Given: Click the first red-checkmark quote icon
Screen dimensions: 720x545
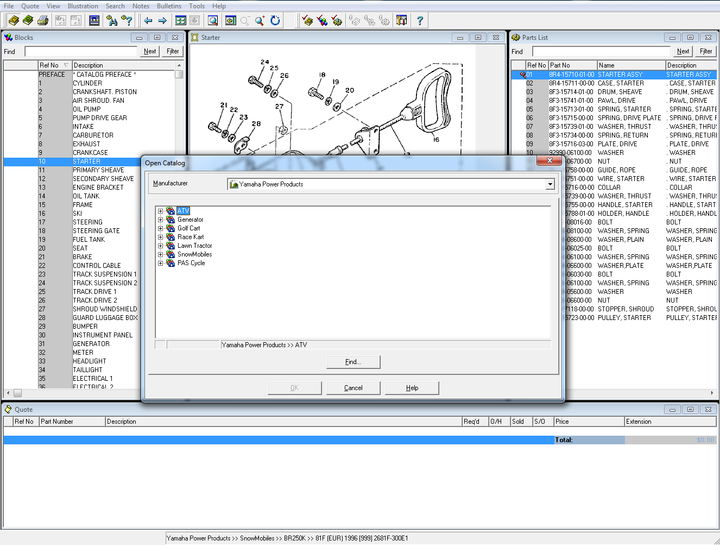Looking at the screenshot, I should point(307,21).
